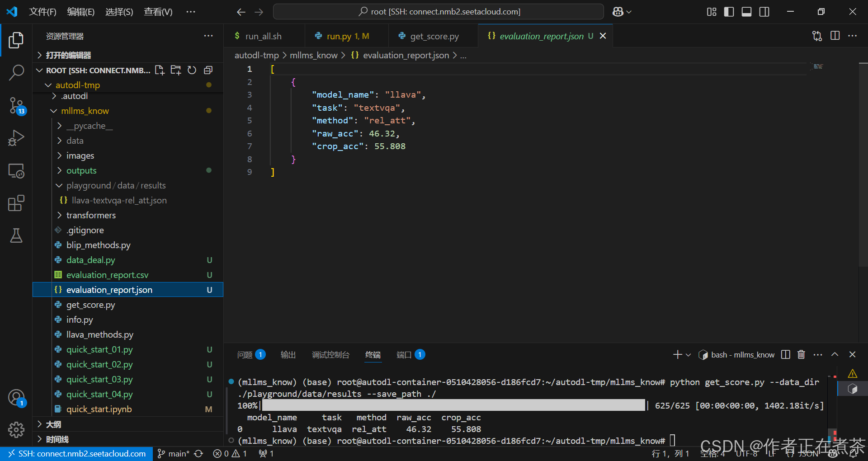Open the Remote Explorer view
Image resolution: width=868 pixels, height=461 pixels.
tap(16, 170)
